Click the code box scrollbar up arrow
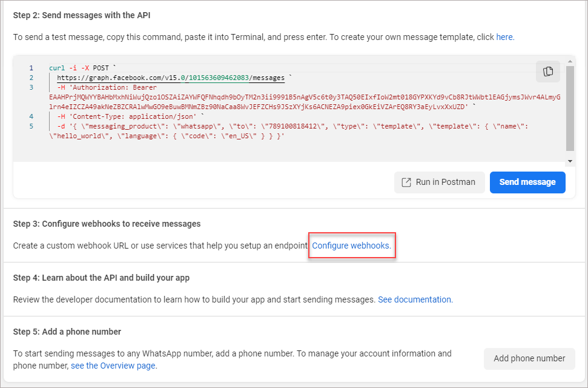 click(570, 61)
